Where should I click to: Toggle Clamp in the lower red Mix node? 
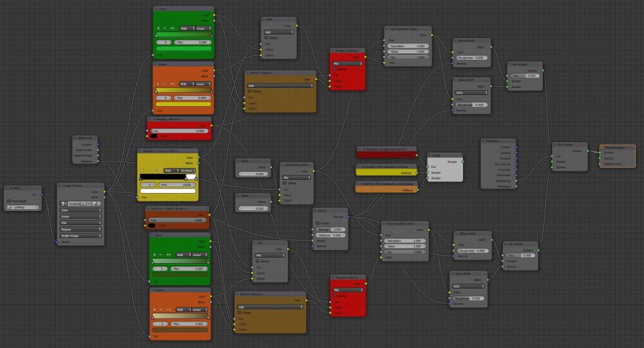[335, 295]
